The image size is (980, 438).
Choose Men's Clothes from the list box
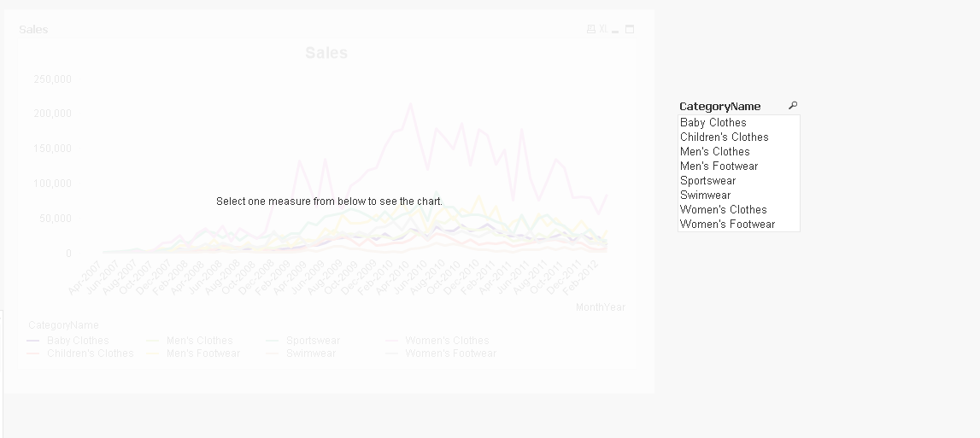[x=715, y=151]
